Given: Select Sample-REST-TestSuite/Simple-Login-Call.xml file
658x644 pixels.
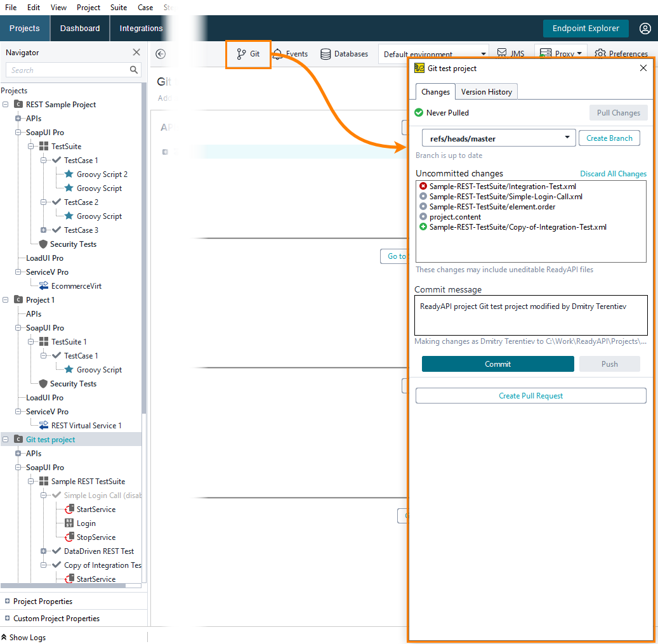Looking at the screenshot, I should click(x=506, y=196).
